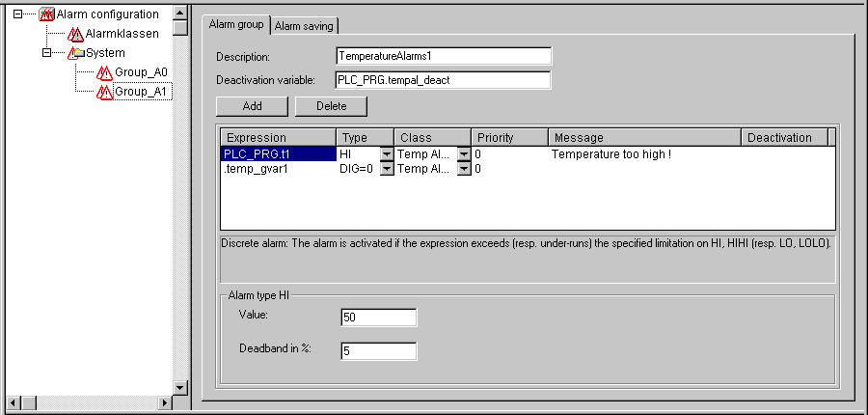Click tree panel scroll right arrow
Image resolution: width=868 pixels, height=415 pixels.
[x=164, y=402]
